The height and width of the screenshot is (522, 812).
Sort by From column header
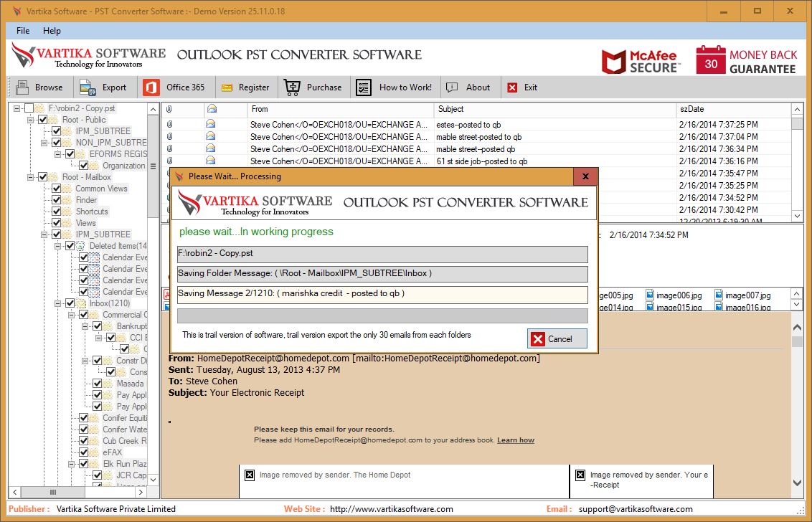tap(341, 109)
